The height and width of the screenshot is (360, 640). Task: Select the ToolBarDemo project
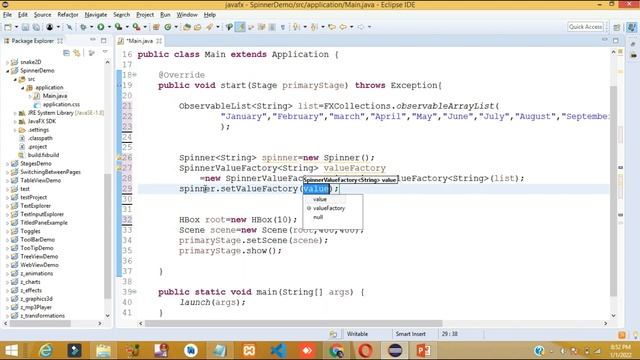(x=38, y=240)
